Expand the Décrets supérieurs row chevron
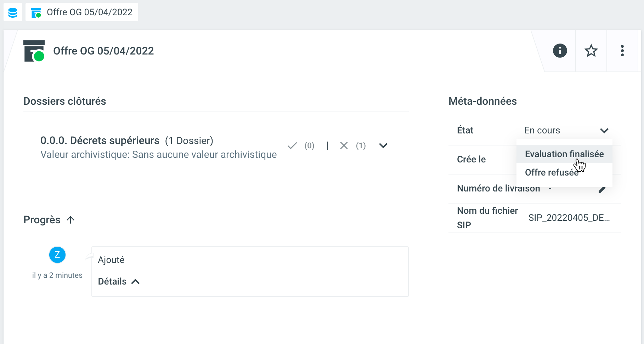This screenshot has width=644, height=344. coord(383,146)
